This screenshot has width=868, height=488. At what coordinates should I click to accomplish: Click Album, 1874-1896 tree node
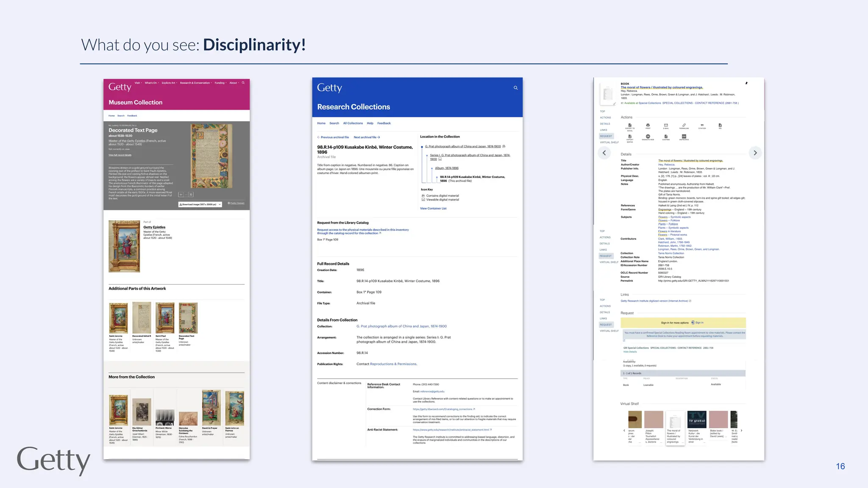[447, 168]
